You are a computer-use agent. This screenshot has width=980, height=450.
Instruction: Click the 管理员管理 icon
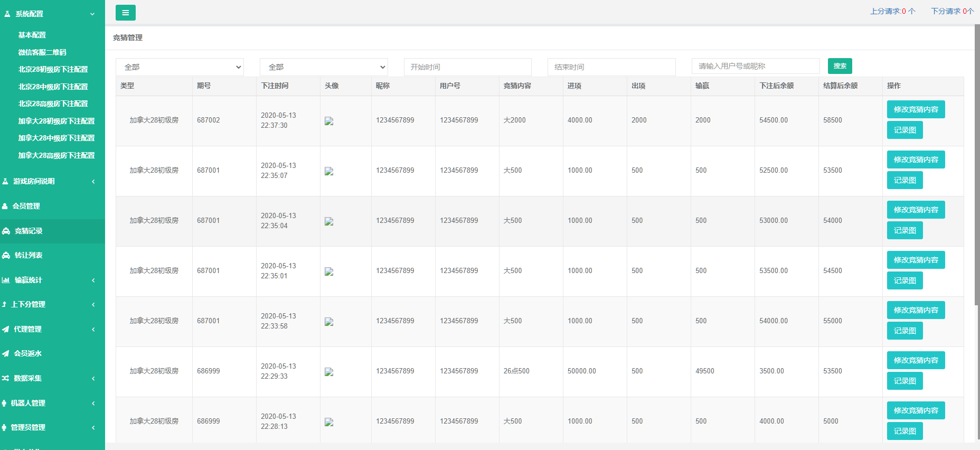tap(4, 427)
